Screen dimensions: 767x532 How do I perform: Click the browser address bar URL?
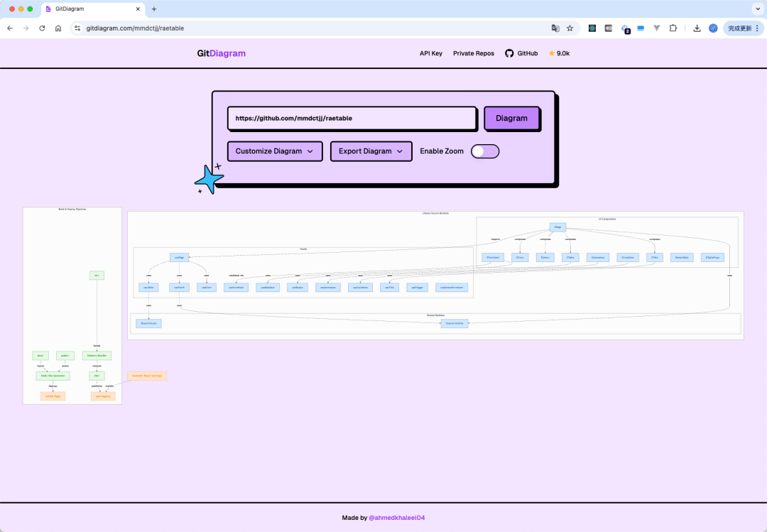click(135, 28)
